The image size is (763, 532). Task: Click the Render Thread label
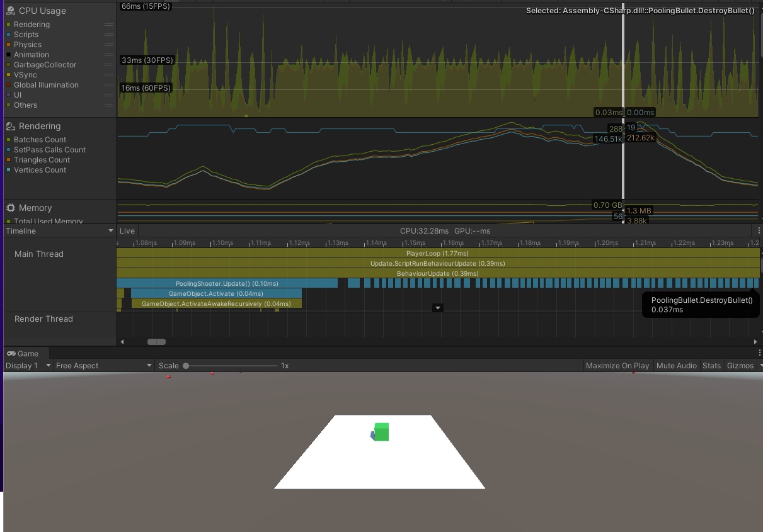click(43, 319)
